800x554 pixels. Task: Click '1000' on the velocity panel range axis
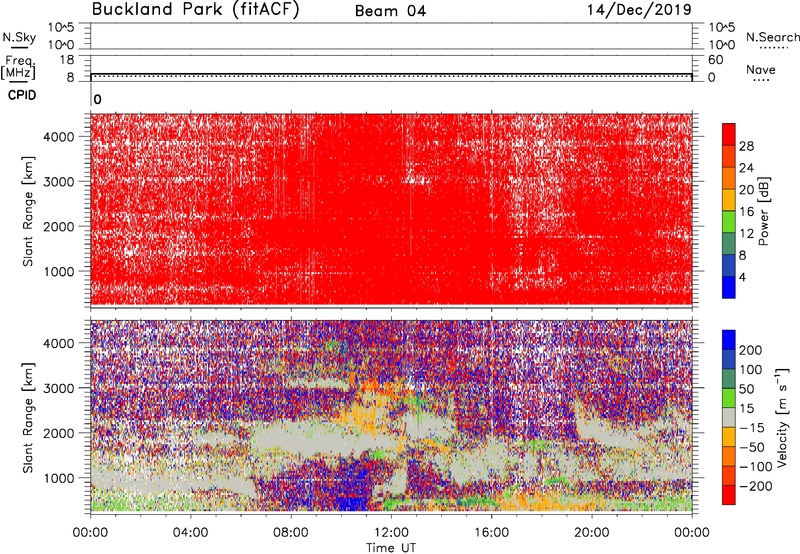[59, 478]
